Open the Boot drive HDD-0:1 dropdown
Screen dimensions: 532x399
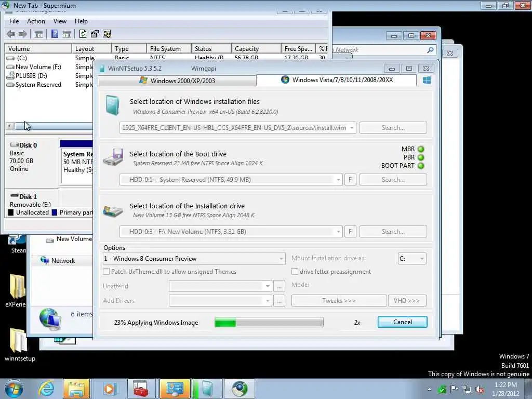[338, 179]
